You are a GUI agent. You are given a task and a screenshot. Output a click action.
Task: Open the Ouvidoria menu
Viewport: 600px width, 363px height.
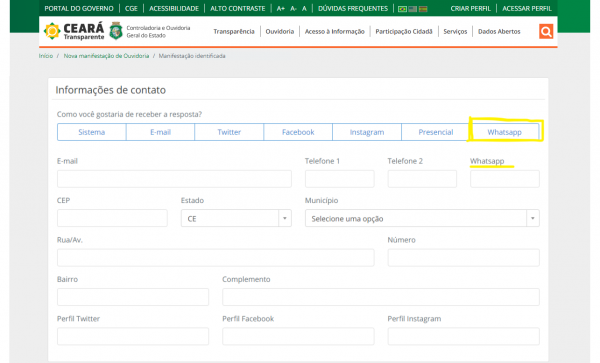click(x=280, y=31)
